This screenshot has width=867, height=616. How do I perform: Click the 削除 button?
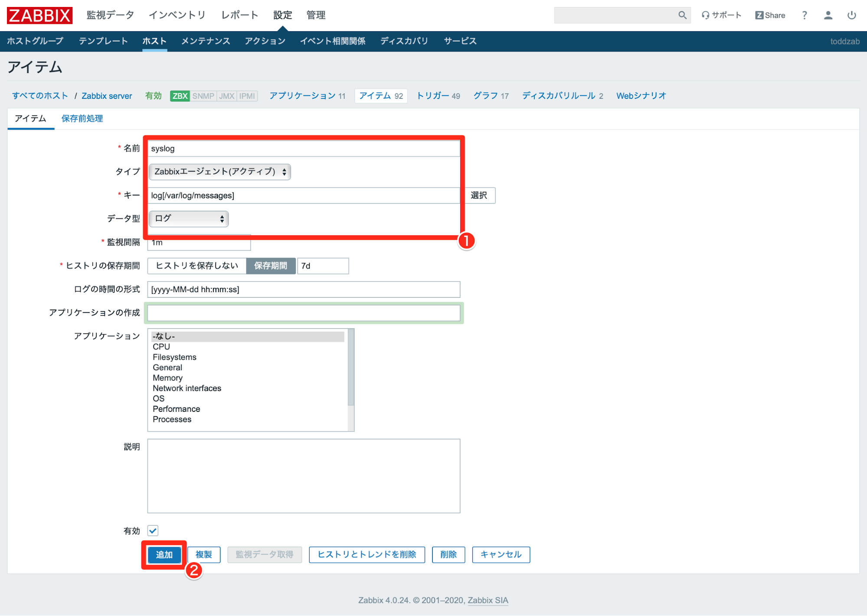(x=448, y=554)
